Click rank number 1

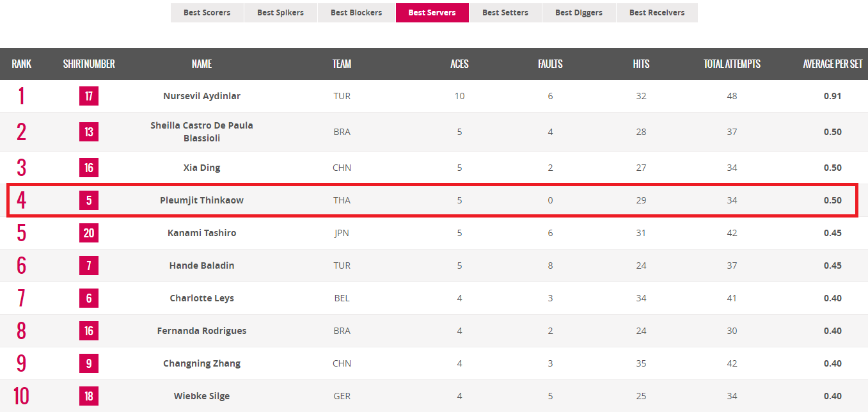[x=21, y=96]
